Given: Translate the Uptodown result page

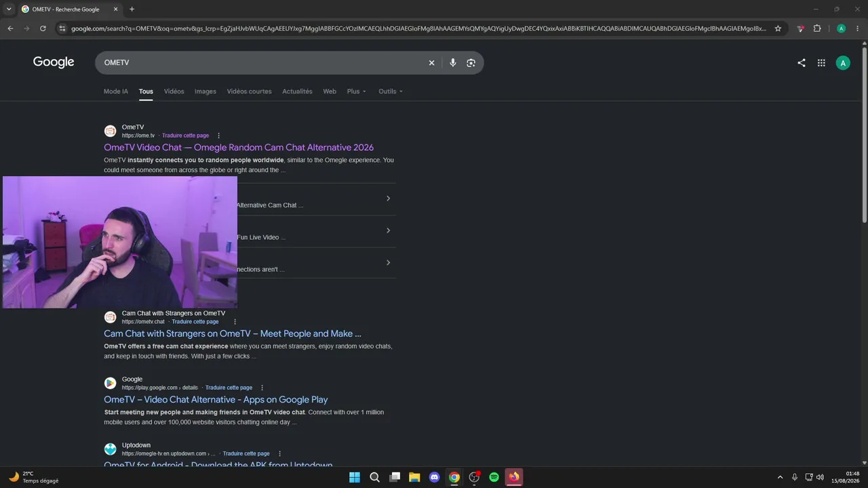Looking at the screenshot, I should point(246,454).
